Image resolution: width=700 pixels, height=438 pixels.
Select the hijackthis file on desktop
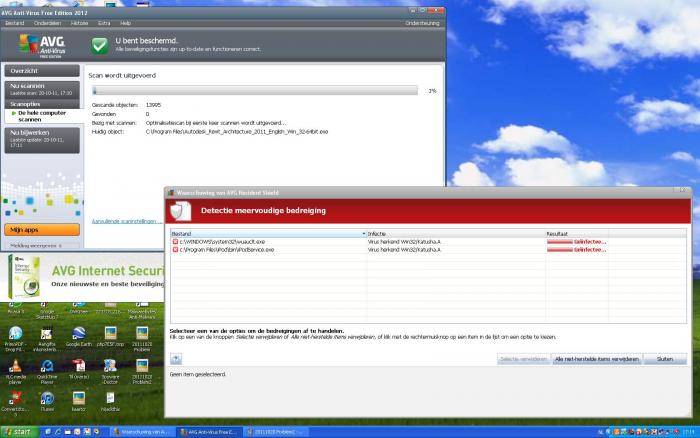pos(110,401)
